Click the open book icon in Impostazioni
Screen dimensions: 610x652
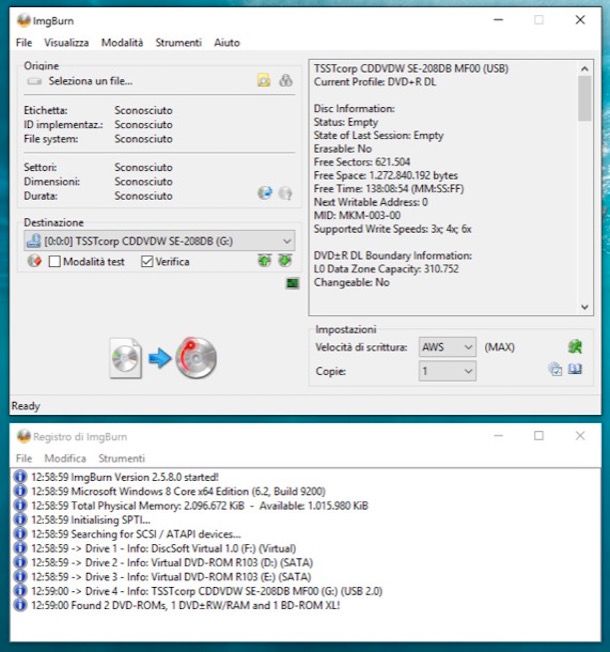(576, 370)
